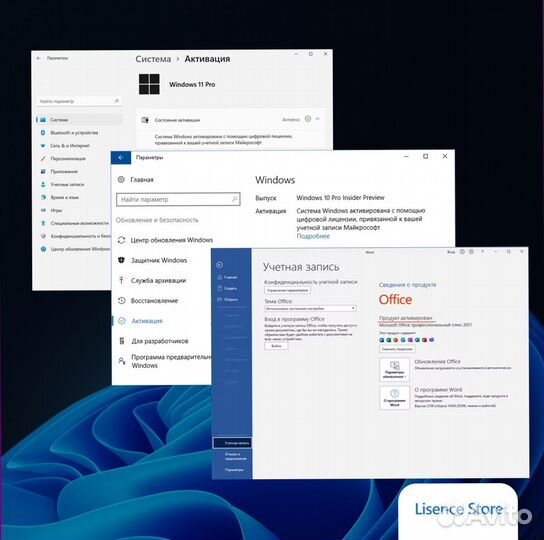Click the Подробнее link under activation text
Screen dimensions: 544x540
click(x=313, y=236)
